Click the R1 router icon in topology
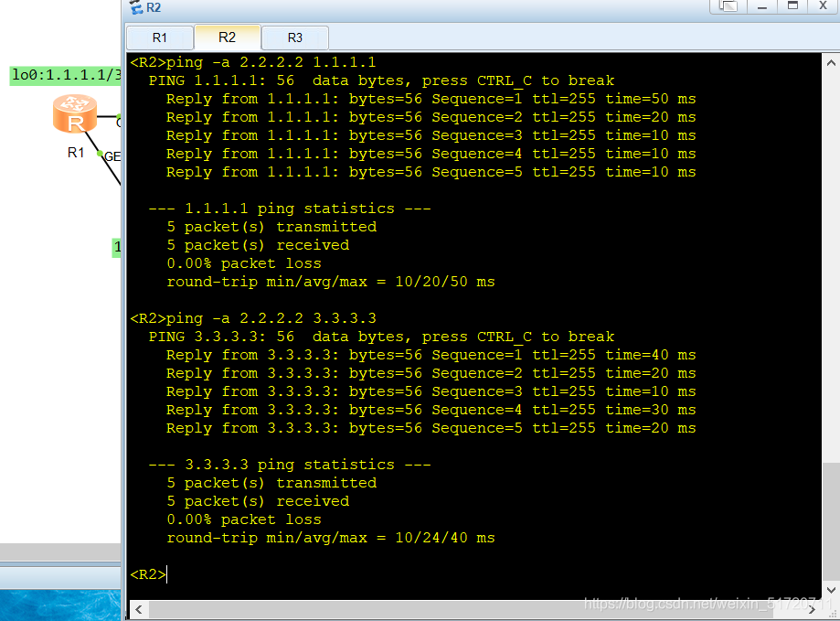 coord(75,113)
